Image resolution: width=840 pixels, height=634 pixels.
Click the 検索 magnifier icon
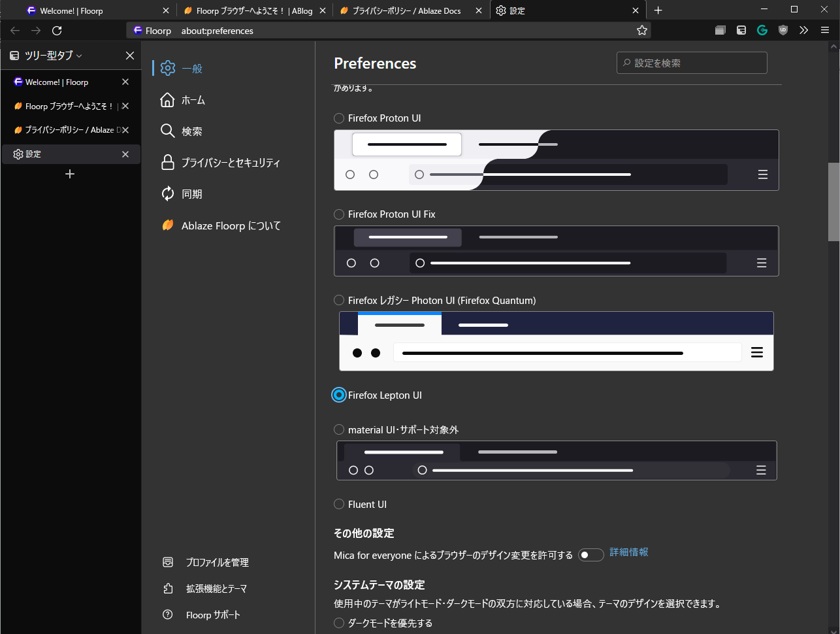click(168, 131)
